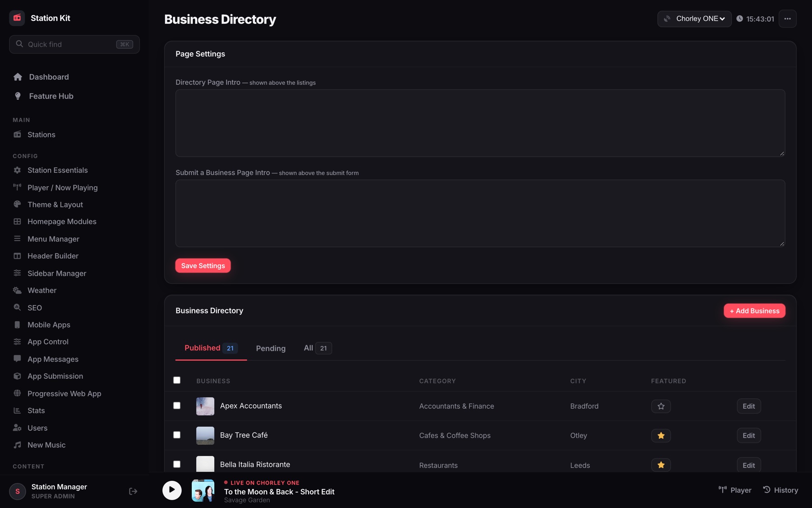Screen dimensions: 812x508
Task: Toggle featured star for Bella Italia Ristorante
Action: point(661,465)
